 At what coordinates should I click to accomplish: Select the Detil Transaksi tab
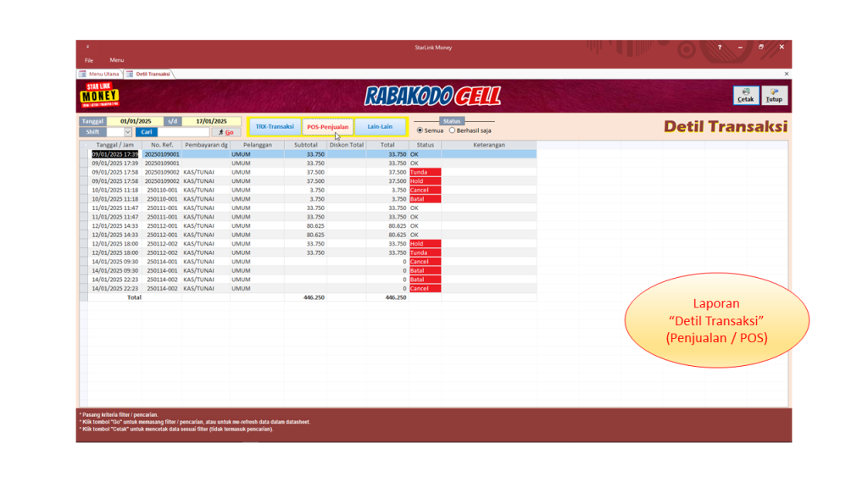tap(148, 74)
